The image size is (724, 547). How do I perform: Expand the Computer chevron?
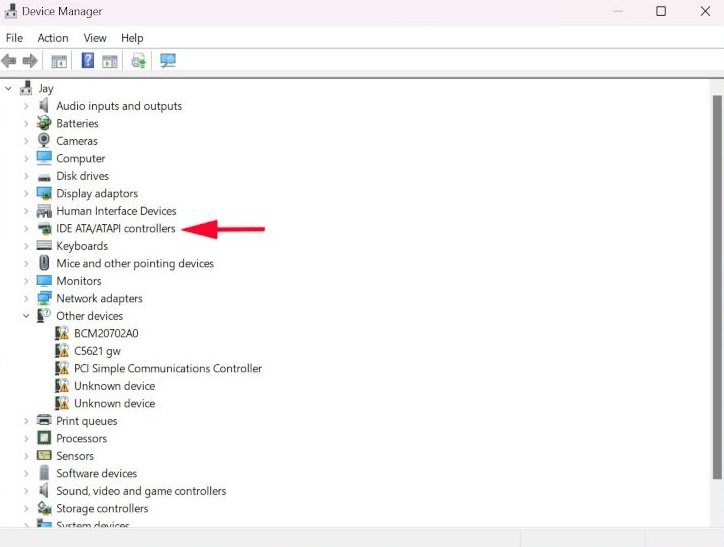click(26, 158)
